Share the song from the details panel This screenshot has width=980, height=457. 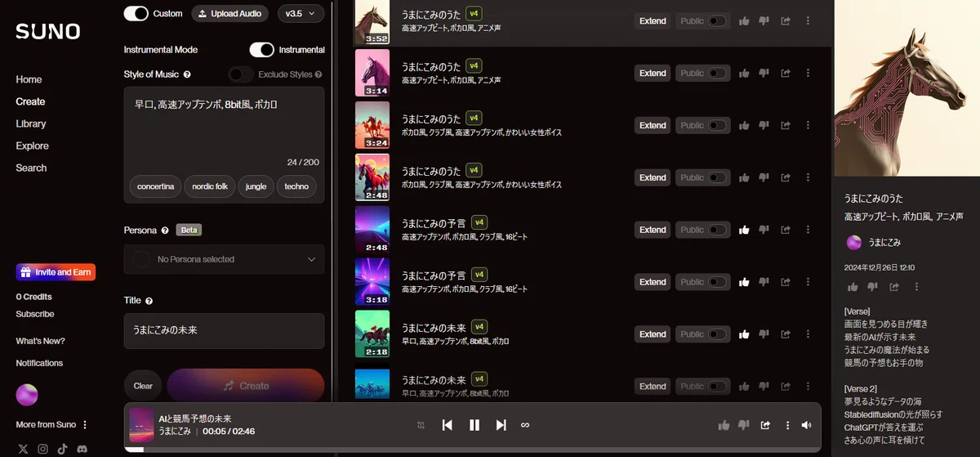pyautogui.click(x=894, y=287)
